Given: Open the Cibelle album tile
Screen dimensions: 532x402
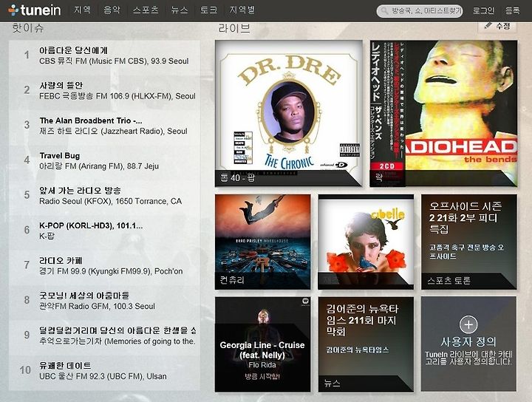Looking at the screenshot, I should tap(366, 242).
